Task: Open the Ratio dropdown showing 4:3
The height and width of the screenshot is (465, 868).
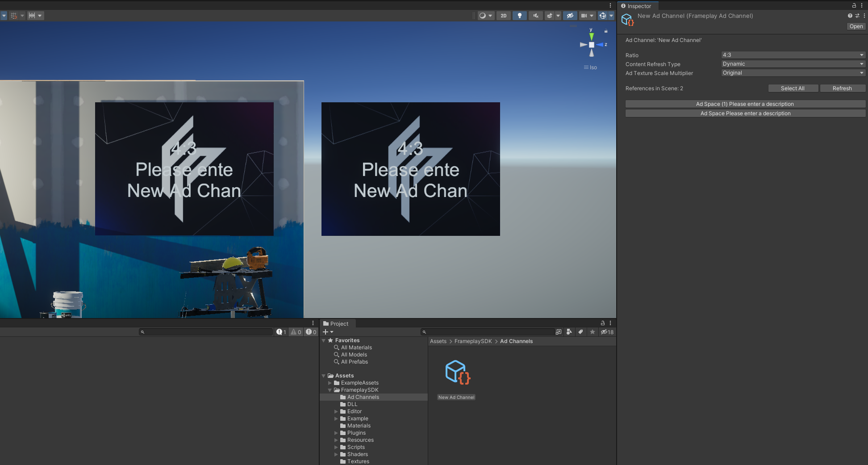Action: pyautogui.click(x=793, y=55)
